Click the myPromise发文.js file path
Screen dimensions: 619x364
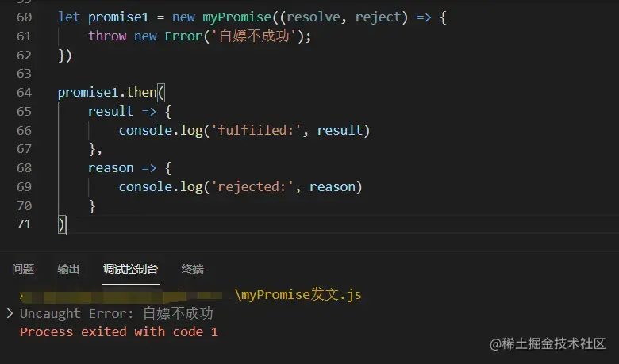click(x=298, y=294)
